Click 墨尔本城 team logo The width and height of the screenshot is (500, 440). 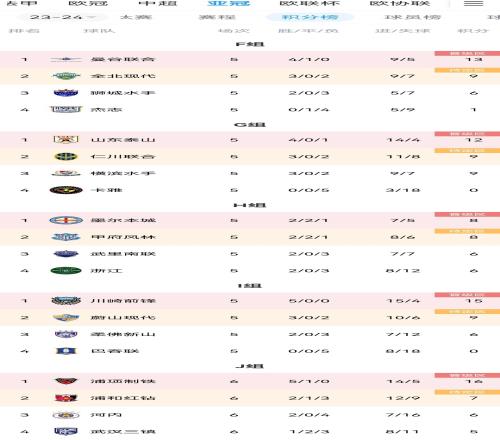coord(66,220)
